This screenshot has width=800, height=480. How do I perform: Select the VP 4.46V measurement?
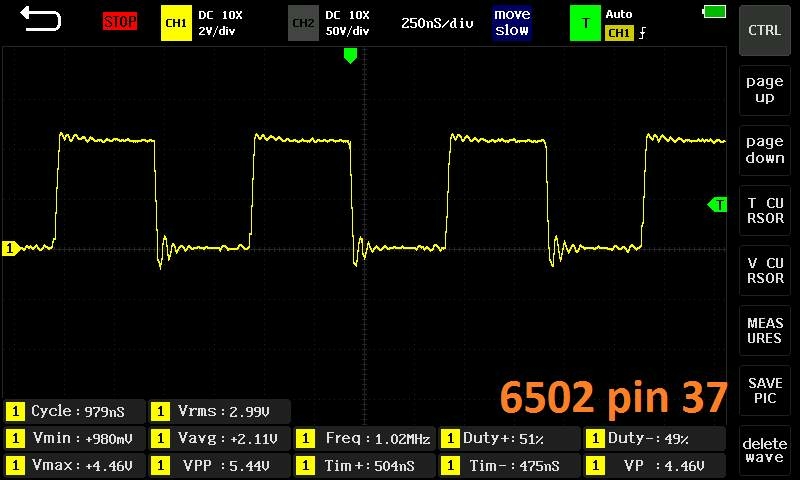654,466
